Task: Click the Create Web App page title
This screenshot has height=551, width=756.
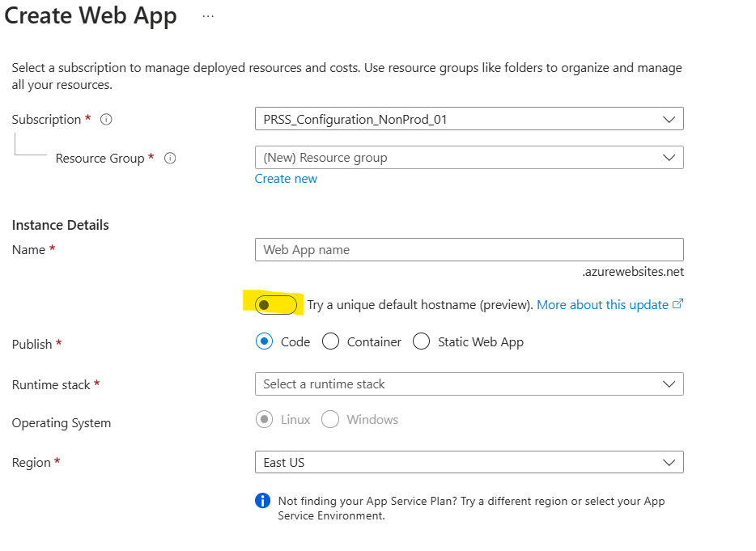Action: coord(91,16)
